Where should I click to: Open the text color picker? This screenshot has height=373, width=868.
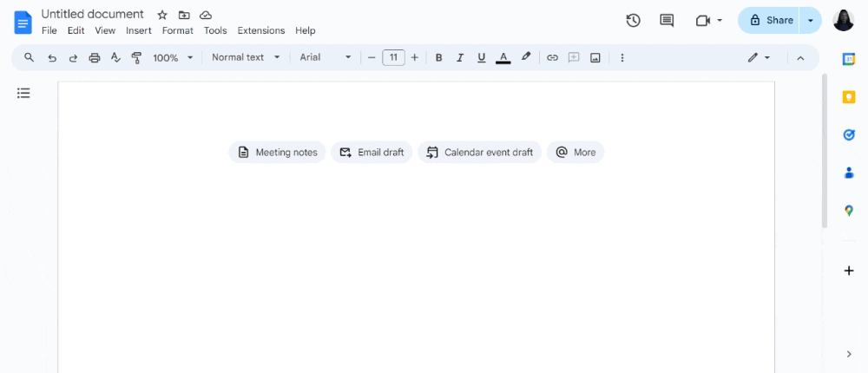point(503,57)
